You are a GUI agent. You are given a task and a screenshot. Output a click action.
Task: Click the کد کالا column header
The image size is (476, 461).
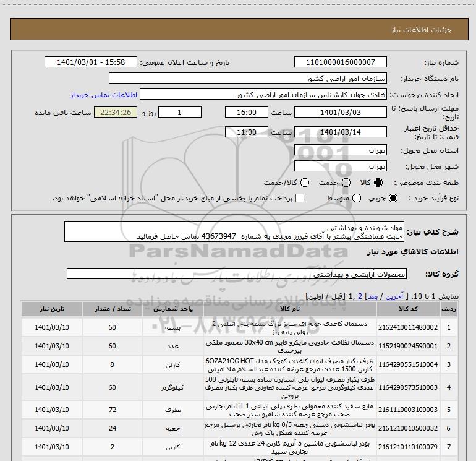tap(408, 309)
